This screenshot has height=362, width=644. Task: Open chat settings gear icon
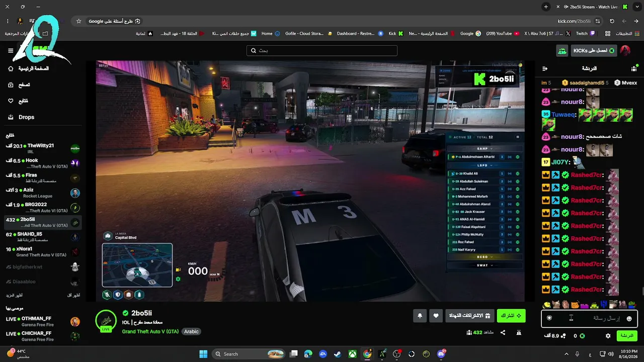(608, 335)
